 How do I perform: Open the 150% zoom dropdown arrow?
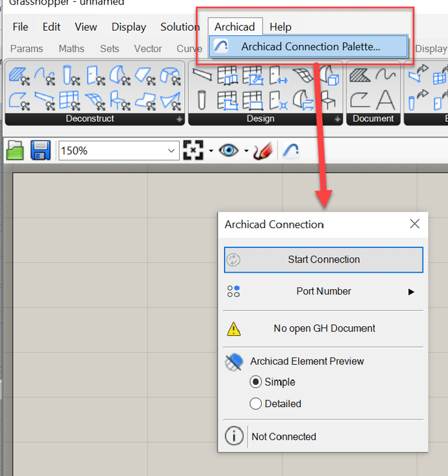171,150
